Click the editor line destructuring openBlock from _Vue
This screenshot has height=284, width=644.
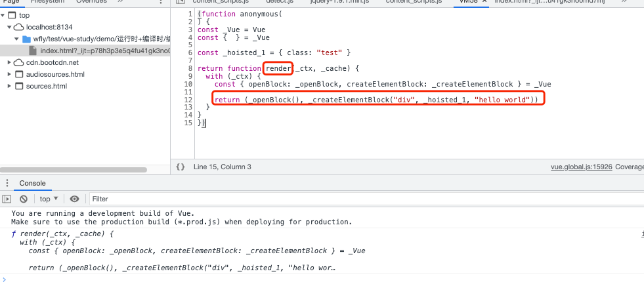[x=382, y=84]
